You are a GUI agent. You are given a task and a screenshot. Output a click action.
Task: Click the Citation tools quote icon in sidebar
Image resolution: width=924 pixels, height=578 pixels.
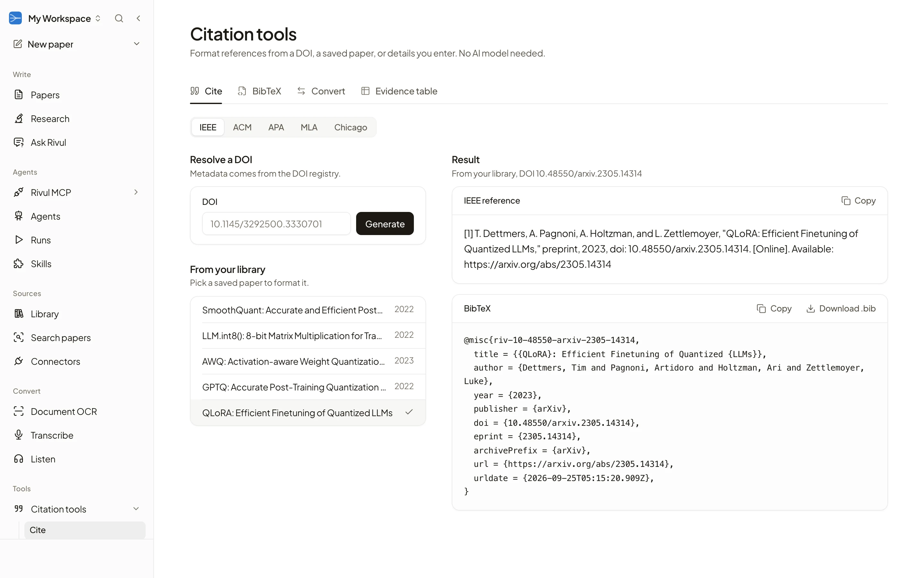point(19,509)
